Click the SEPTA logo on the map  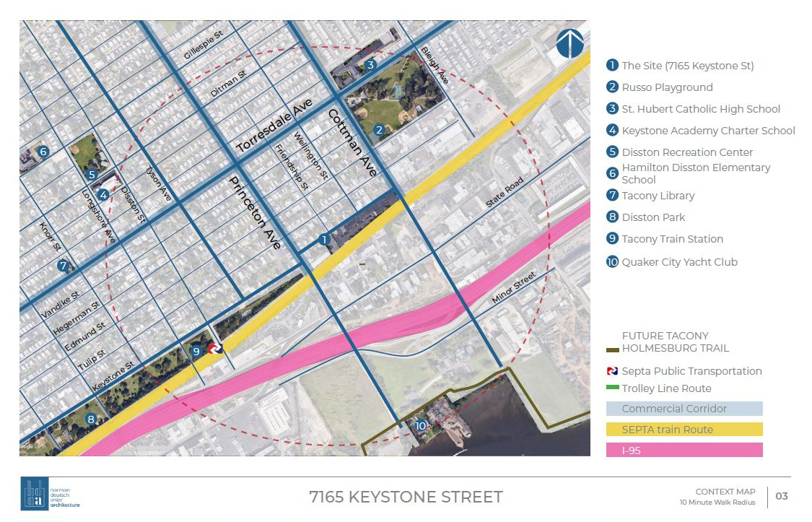click(x=215, y=349)
